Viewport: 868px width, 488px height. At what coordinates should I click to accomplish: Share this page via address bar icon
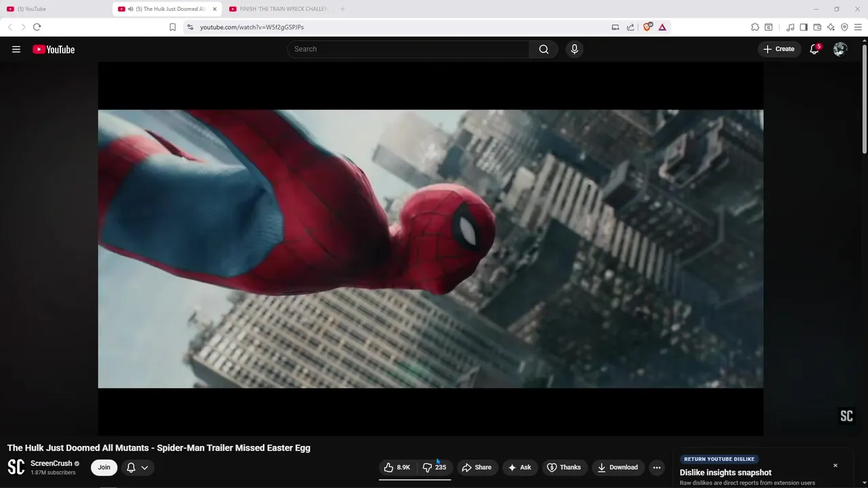coord(631,27)
